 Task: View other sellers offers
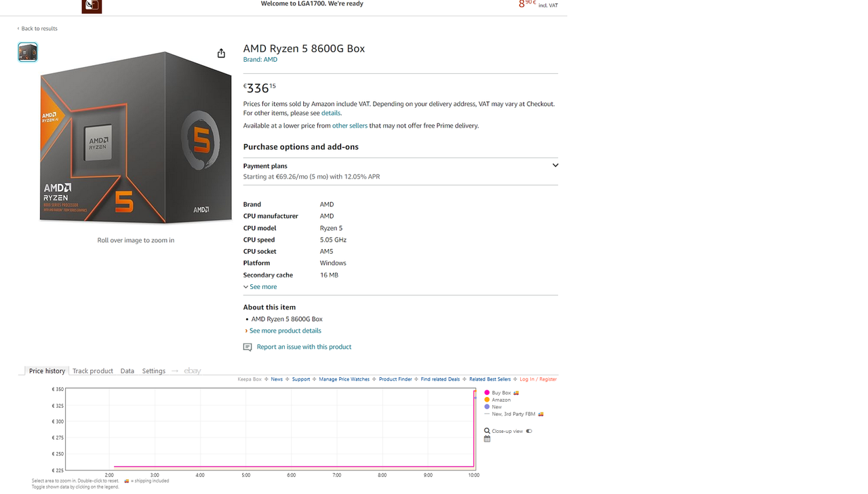(x=350, y=126)
